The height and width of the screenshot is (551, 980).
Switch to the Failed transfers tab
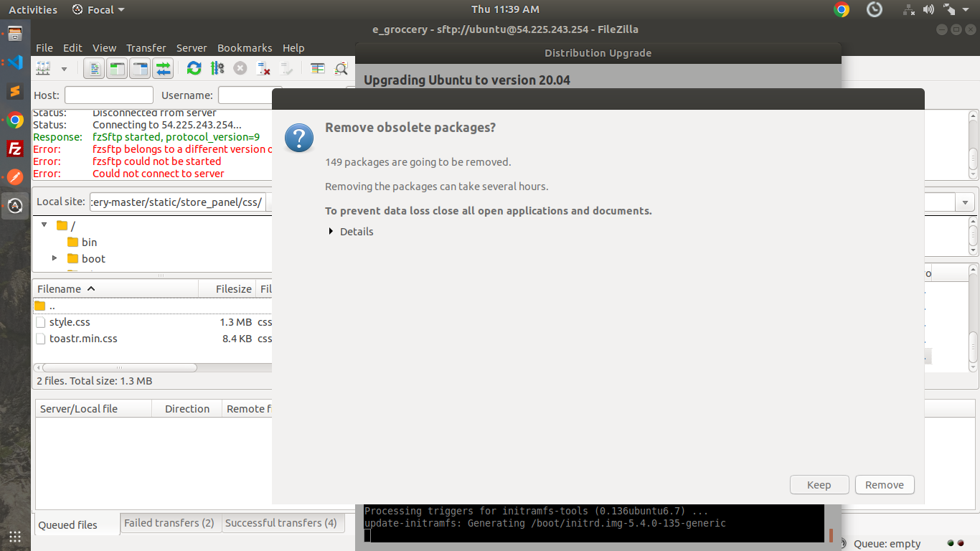[169, 523]
